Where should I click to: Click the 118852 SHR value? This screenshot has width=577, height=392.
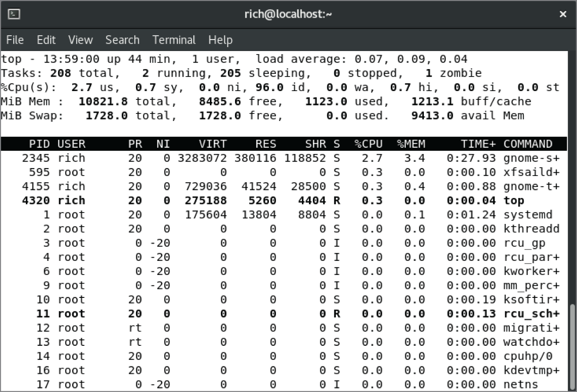pyautogui.click(x=305, y=158)
